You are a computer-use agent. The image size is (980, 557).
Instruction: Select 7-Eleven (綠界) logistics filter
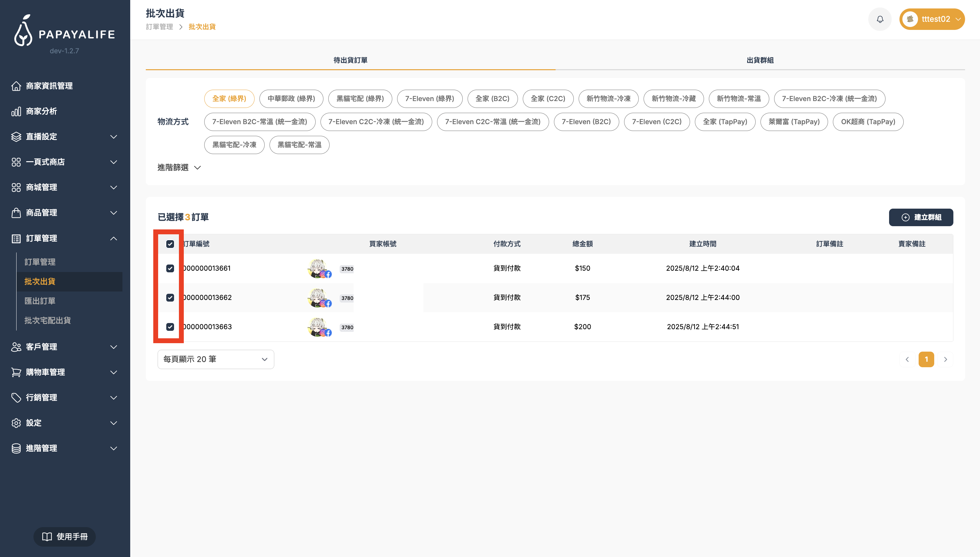pos(429,99)
